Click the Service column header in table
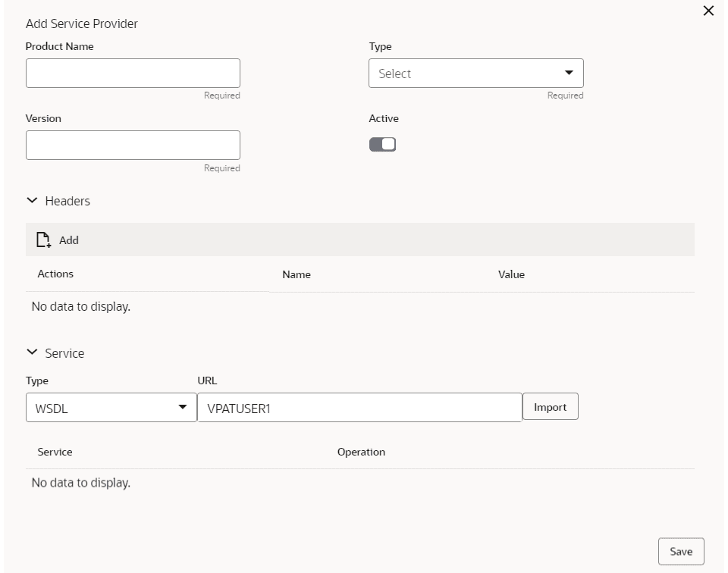The height and width of the screenshot is (573, 728). click(55, 452)
